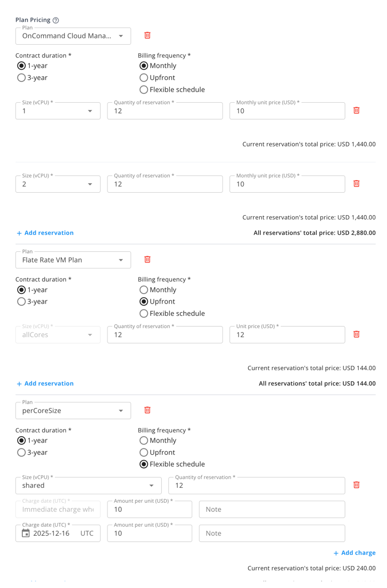Select Upfront billing for perCoreSize plan
This screenshot has height=588, width=387.
(143, 452)
